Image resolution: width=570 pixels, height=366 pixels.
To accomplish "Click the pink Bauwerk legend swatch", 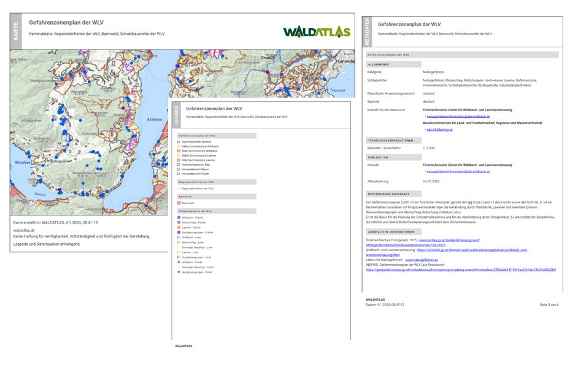I will pyautogui.click(x=178, y=203).
